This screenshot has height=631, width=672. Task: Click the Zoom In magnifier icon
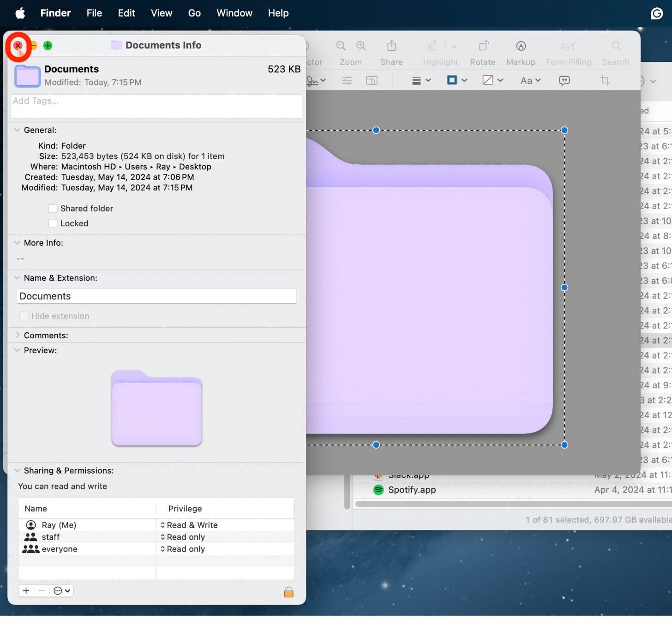point(361,46)
